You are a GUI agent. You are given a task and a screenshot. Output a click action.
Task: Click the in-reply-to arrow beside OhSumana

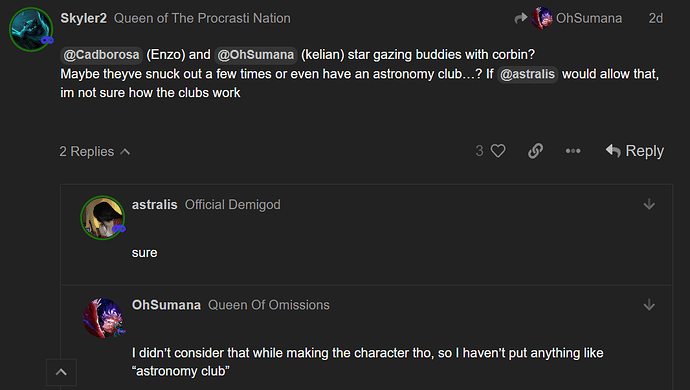[x=521, y=18]
